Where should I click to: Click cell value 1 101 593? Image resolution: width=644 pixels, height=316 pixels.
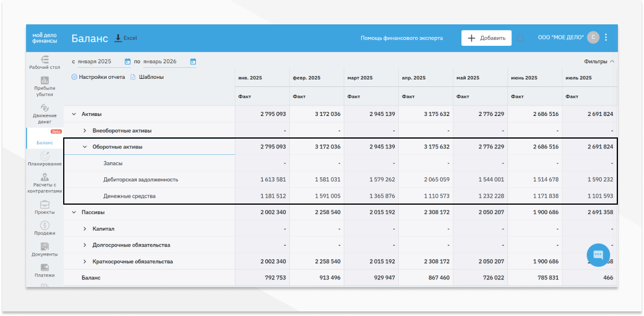click(x=600, y=196)
